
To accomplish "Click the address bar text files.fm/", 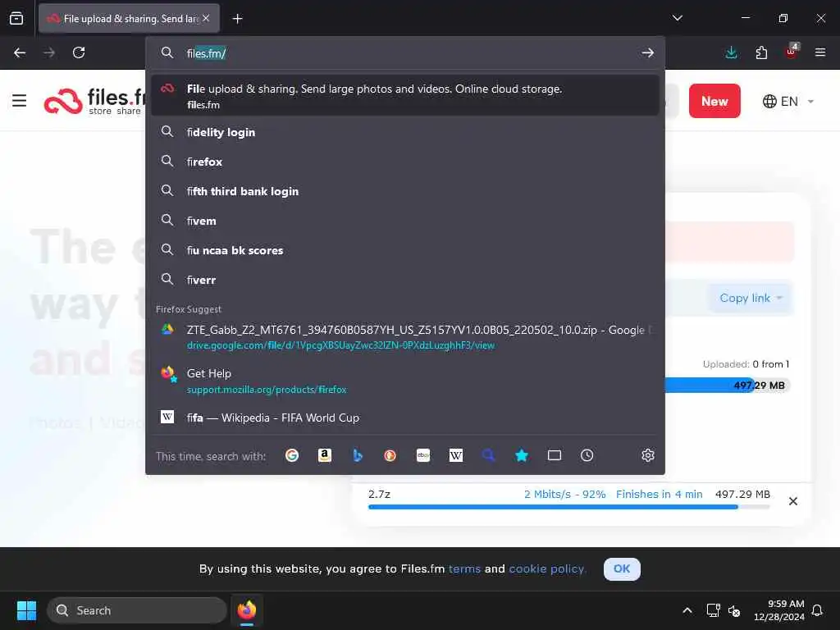I will [206, 53].
